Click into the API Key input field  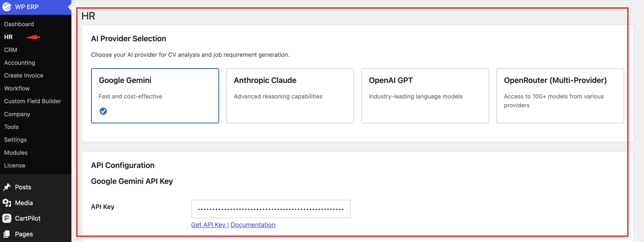271,209
